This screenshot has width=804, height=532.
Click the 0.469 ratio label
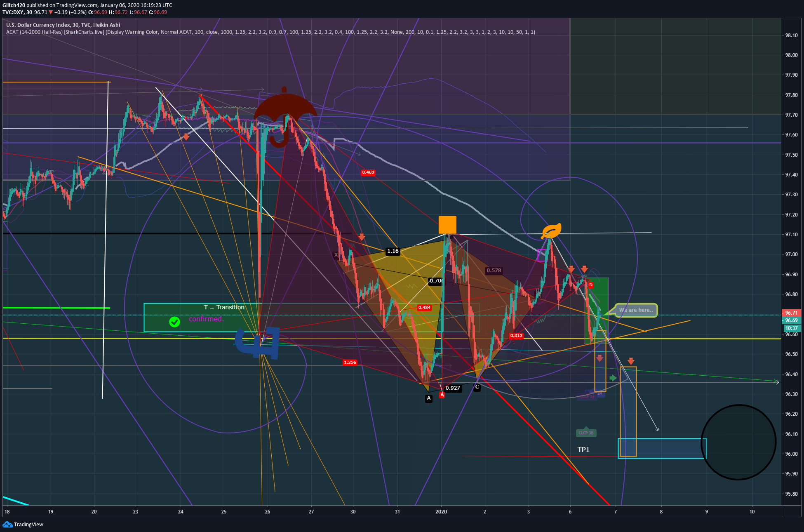(x=368, y=172)
